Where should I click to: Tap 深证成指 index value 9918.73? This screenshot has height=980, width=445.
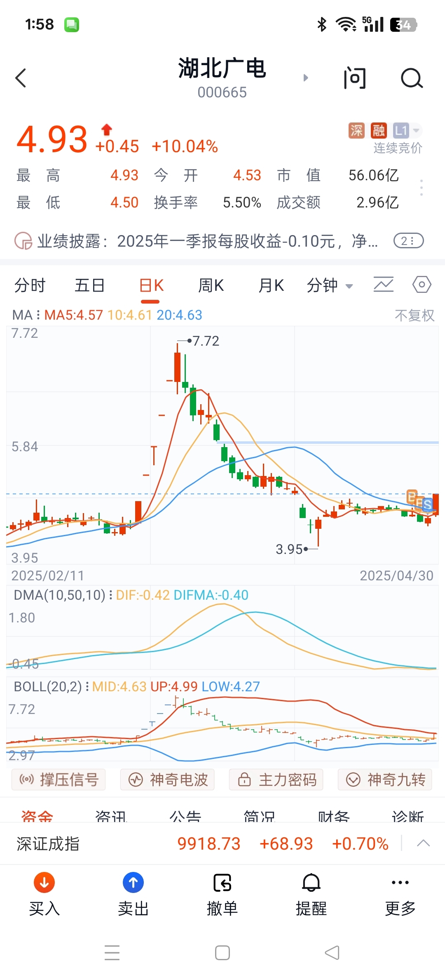coord(209,844)
